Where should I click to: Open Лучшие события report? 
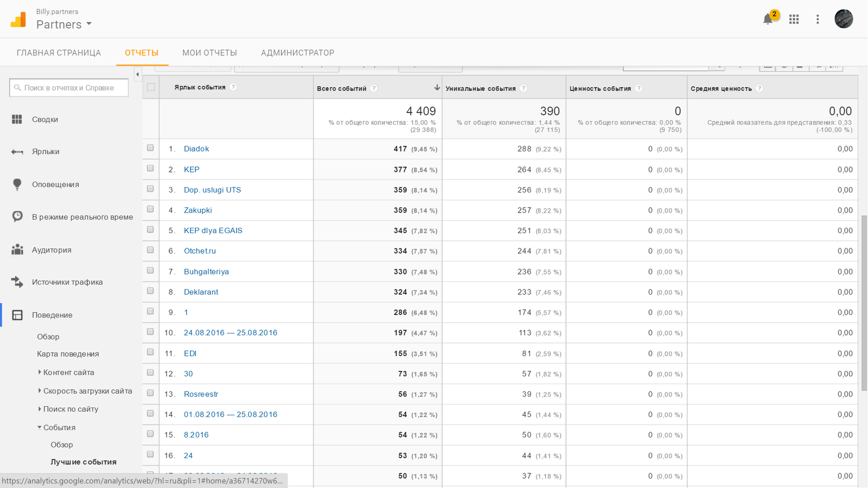(x=84, y=462)
